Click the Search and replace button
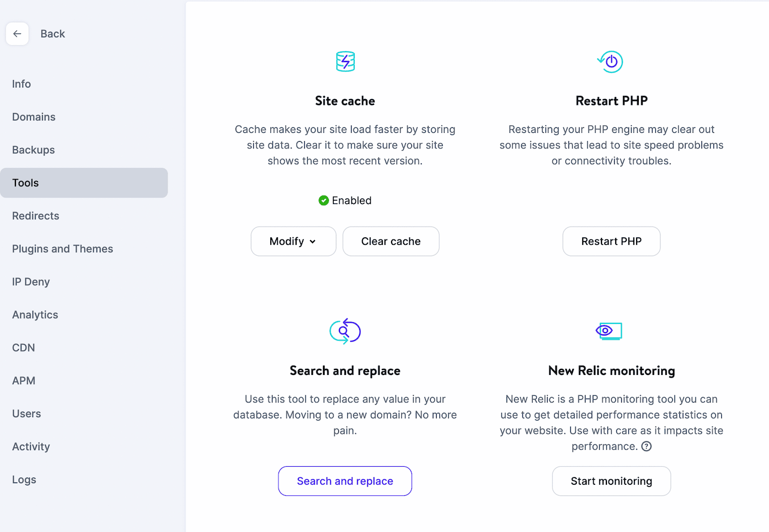The height and width of the screenshot is (532, 769). point(345,481)
